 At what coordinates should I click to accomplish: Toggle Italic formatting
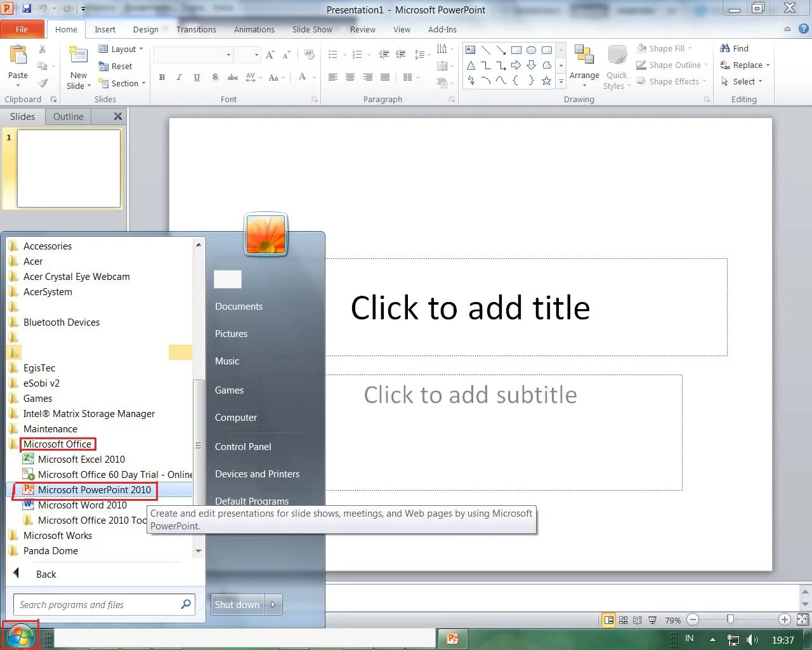click(180, 77)
